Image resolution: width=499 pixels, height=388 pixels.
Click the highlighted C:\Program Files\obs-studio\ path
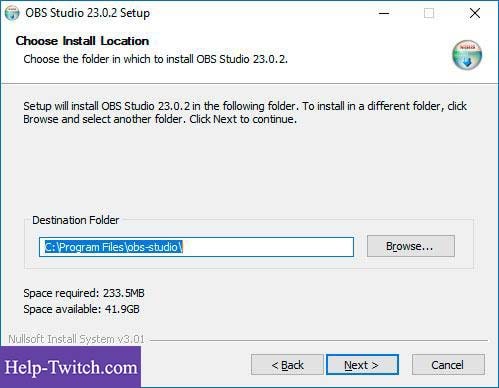(114, 247)
